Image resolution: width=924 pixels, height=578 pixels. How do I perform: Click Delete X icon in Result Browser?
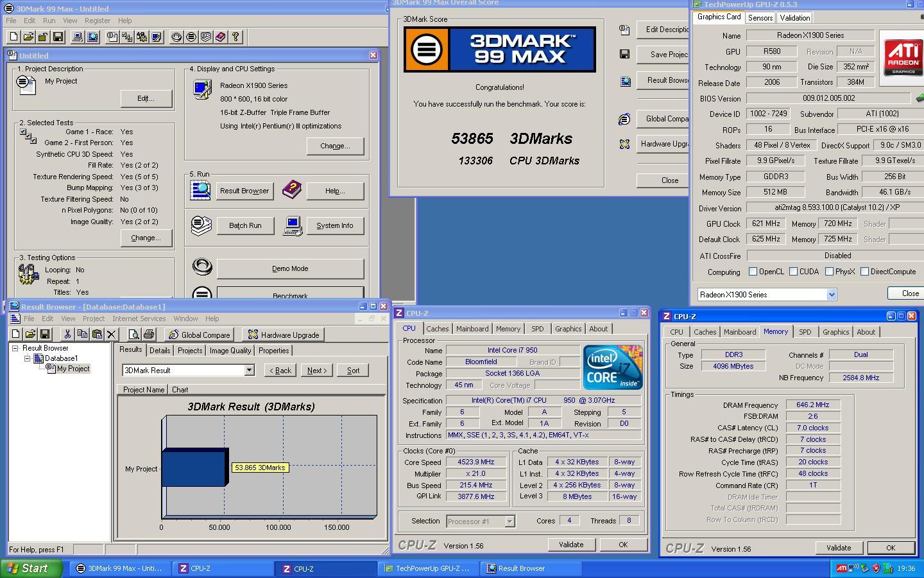coord(112,335)
